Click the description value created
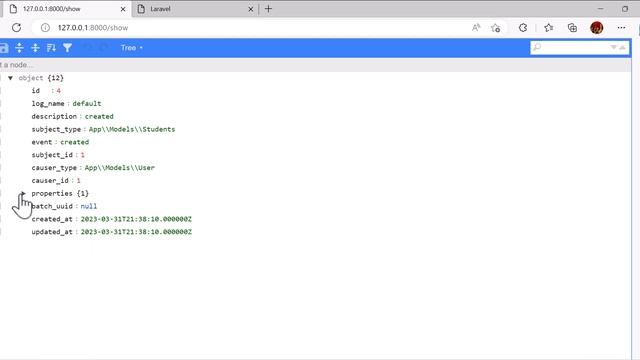The image size is (640, 360). (99, 116)
